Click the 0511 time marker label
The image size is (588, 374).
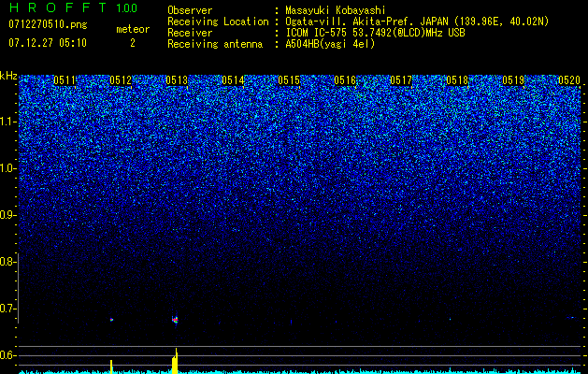click(65, 80)
